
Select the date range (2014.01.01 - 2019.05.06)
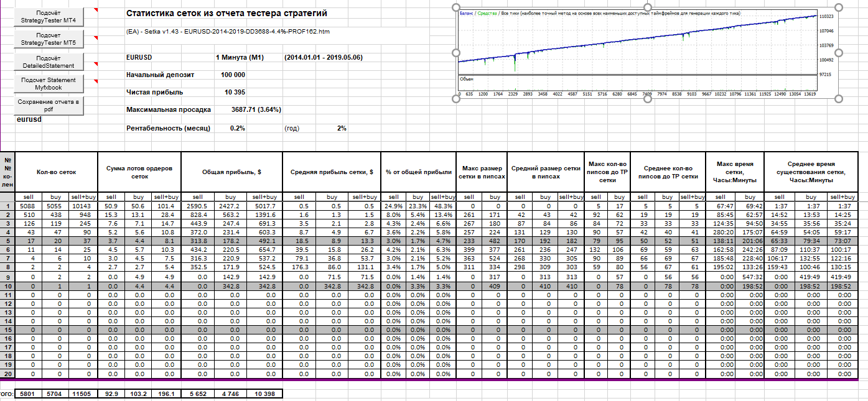click(324, 57)
